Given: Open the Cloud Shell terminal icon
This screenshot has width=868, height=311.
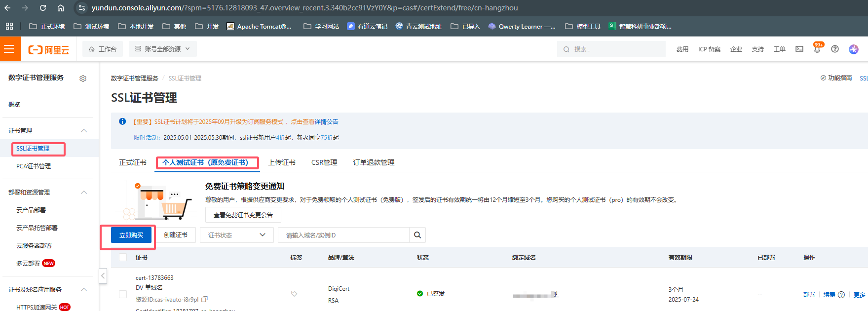Looking at the screenshot, I should coord(799,49).
